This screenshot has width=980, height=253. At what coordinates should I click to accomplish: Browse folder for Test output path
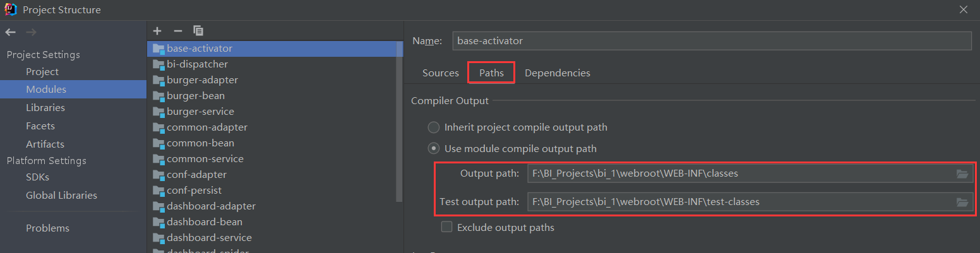tap(962, 202)
